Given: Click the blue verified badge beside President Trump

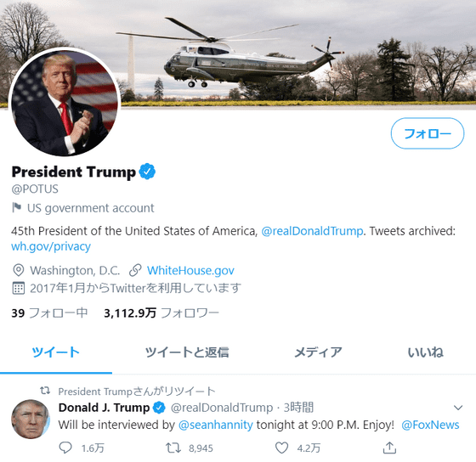Looking at the screenshot, I should point(147,172).
